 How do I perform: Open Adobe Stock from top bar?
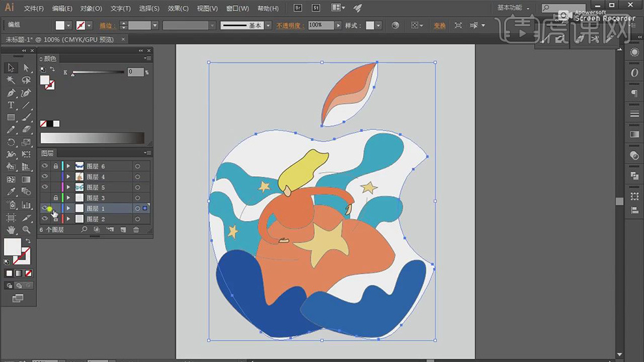pos(316,8)
